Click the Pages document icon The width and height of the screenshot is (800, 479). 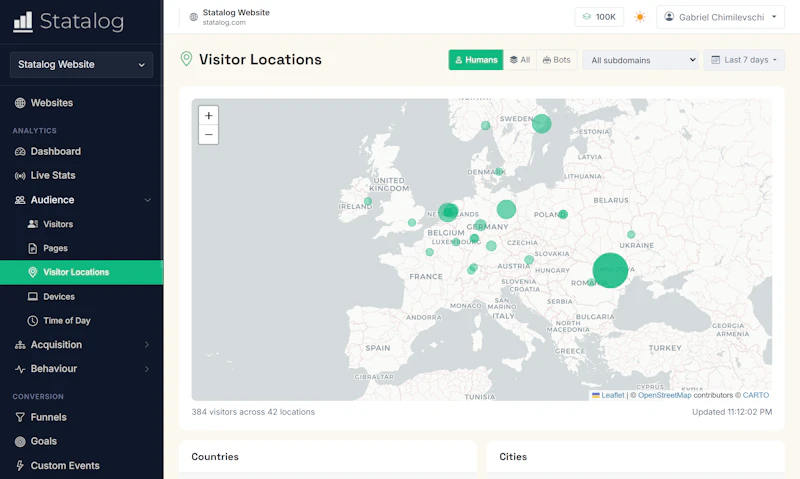point(33,248)
